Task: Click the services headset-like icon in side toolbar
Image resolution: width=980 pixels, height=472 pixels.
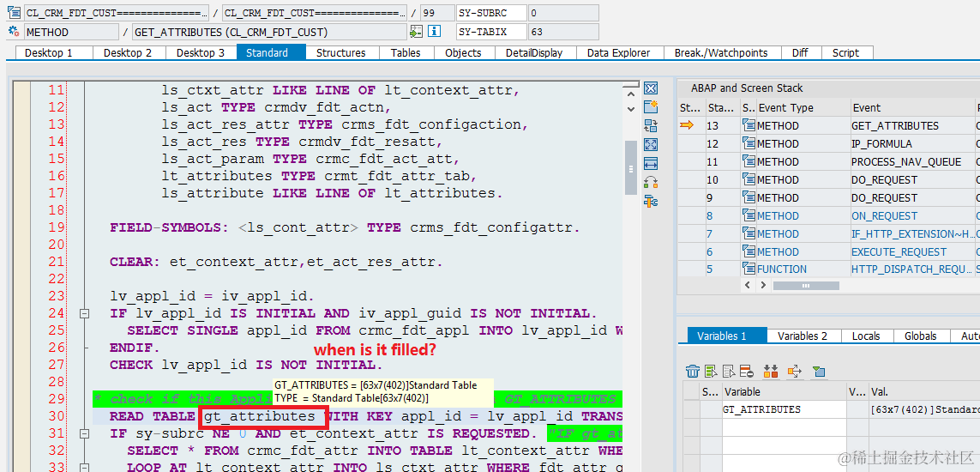Action: (651, 183)
